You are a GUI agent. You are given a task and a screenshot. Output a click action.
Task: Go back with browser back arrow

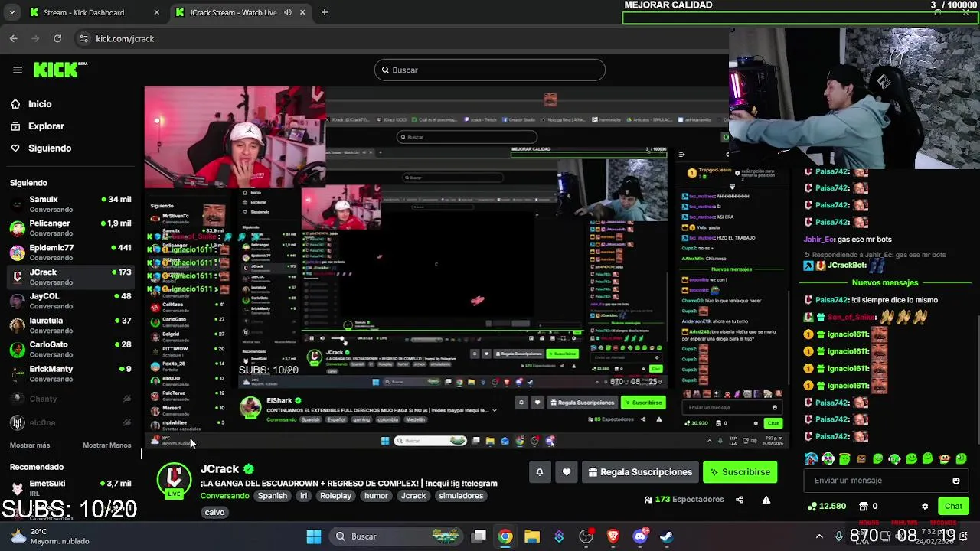coord(13,38)
